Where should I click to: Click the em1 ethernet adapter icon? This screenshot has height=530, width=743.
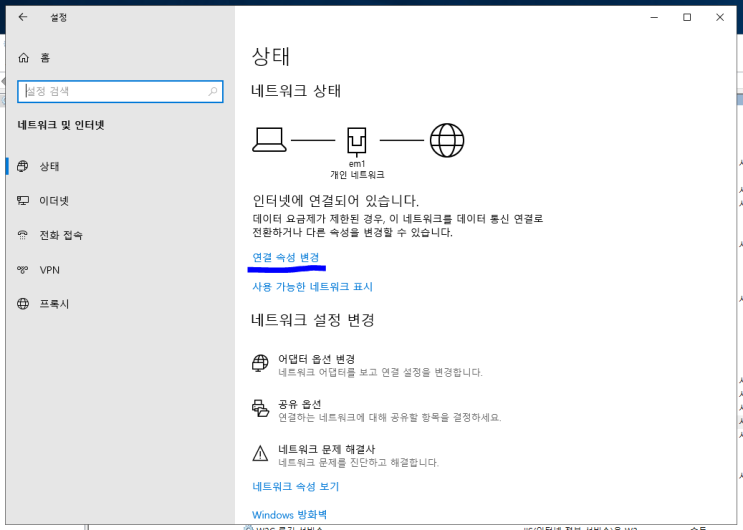pyautogui.click(x=357, y=141)
